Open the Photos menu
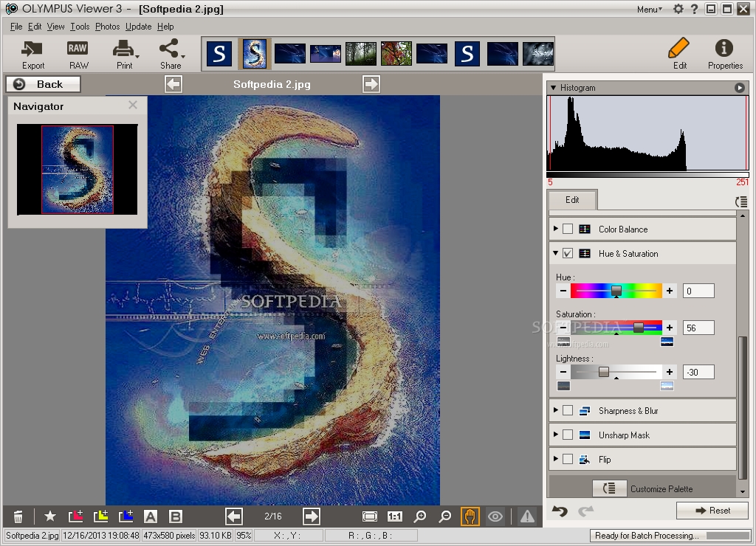Image resolution: width=756 pixels, height=546 pixels. [107, 27]
